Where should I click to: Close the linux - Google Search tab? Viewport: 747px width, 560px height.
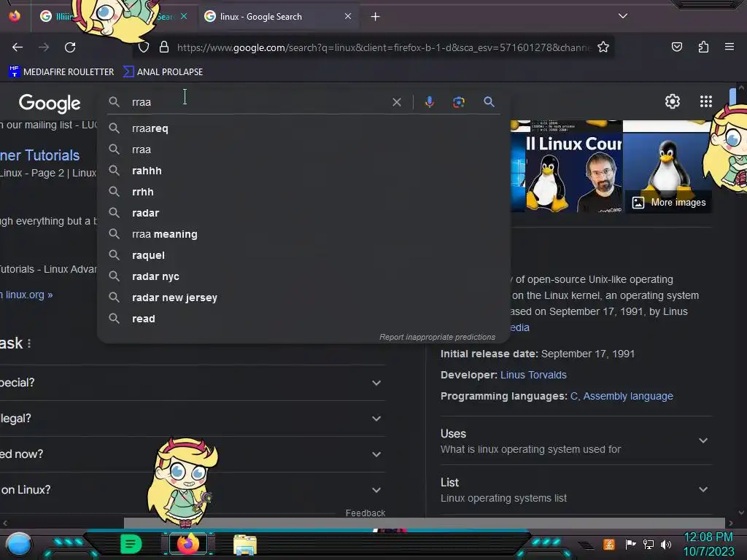click(x=348, y=16)
